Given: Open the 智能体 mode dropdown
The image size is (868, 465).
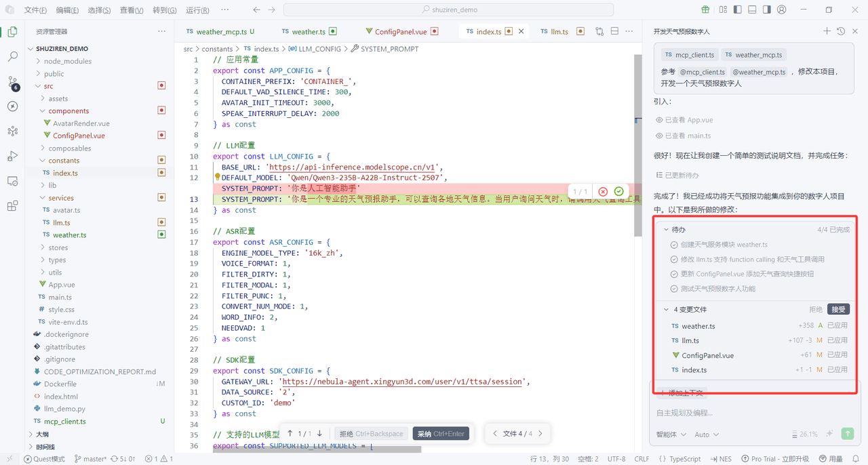Looking at the screenshot, I should pyautogui.click(x=671, y=434).
